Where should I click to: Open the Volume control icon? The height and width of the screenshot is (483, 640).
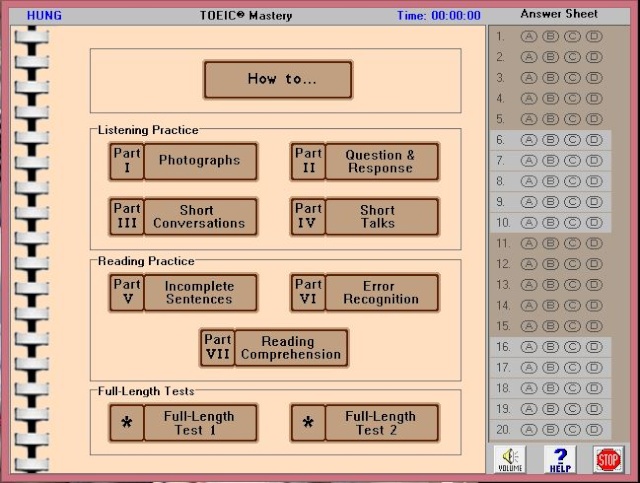pos(510,459)
